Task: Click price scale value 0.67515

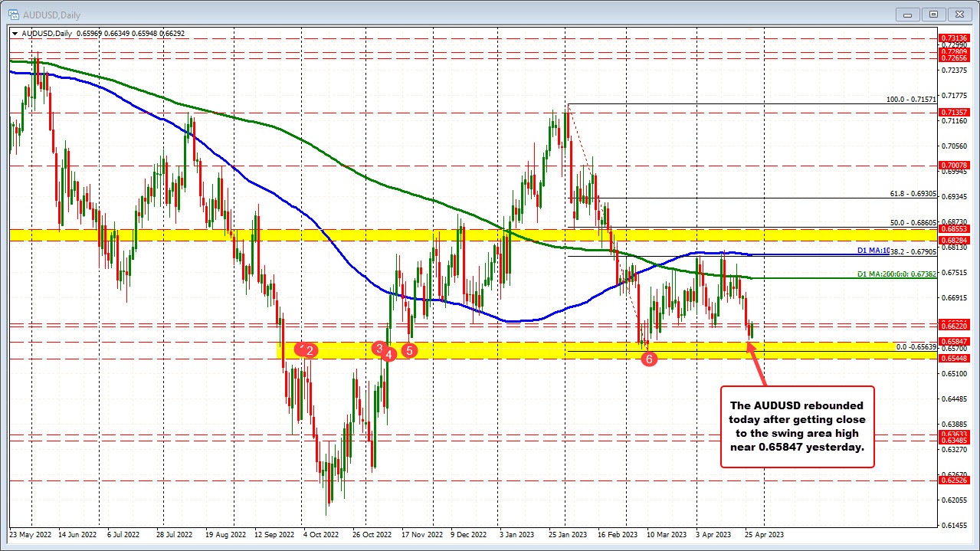Action: 954,272
